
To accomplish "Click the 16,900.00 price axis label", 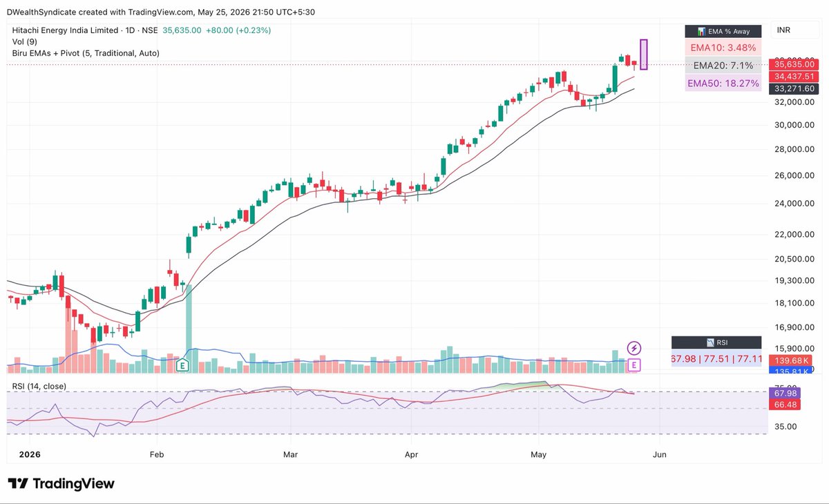I will point(794,328).
